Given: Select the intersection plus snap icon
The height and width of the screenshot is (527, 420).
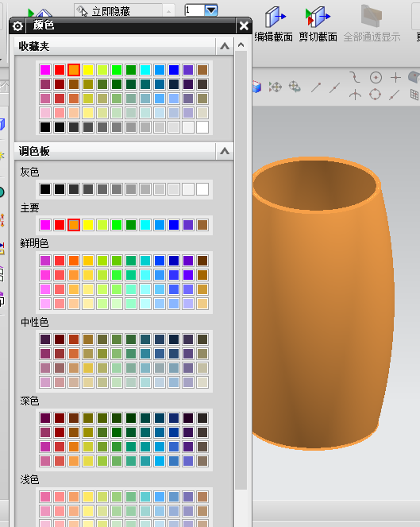Looking at the screenshot, I should click(x=396, y=78).
